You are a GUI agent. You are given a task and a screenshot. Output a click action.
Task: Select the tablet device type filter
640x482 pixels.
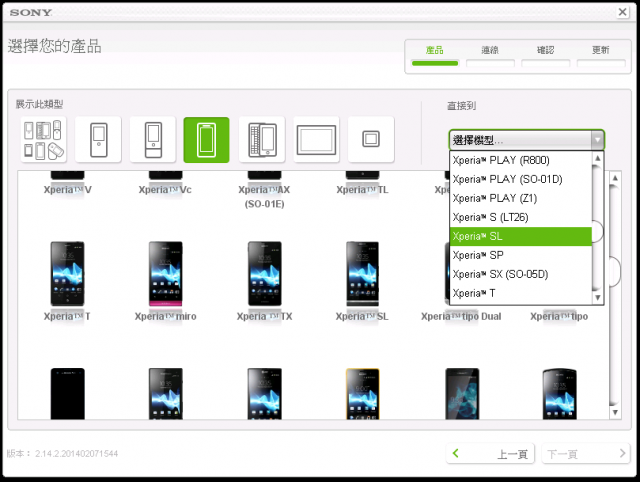(316, 140)
